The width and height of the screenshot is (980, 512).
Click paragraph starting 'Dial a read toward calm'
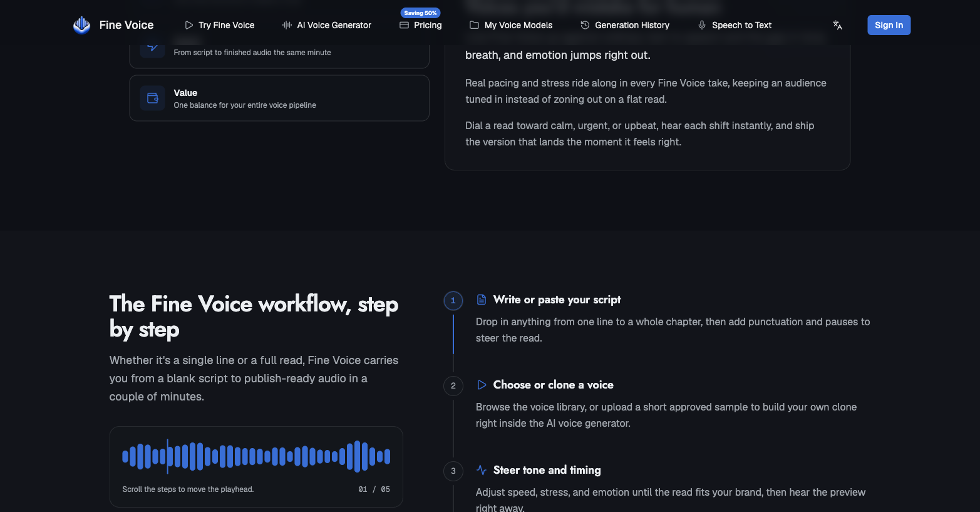[639, 133]
